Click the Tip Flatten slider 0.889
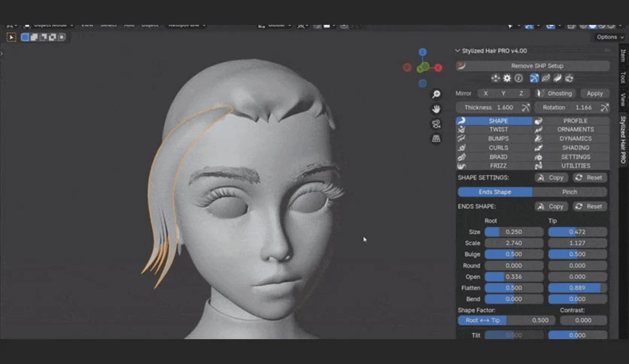629x364 pixels. [577, 288]
